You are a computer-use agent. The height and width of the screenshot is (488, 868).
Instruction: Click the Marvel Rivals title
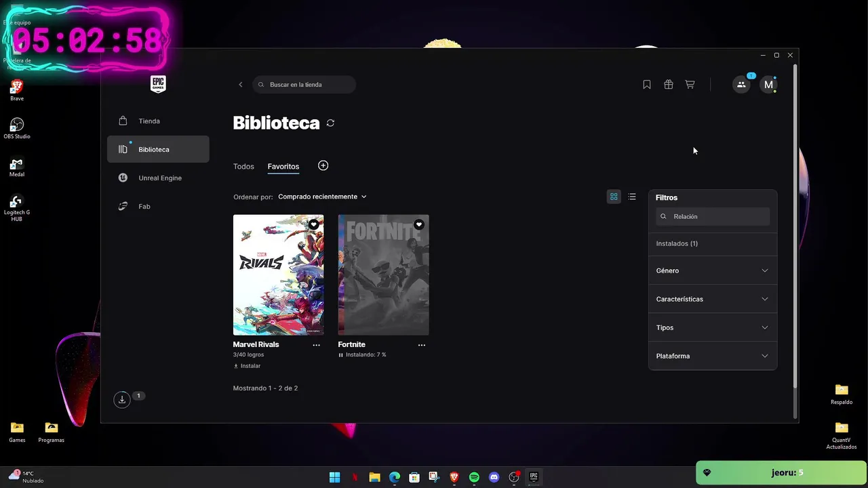coord(256,344)
